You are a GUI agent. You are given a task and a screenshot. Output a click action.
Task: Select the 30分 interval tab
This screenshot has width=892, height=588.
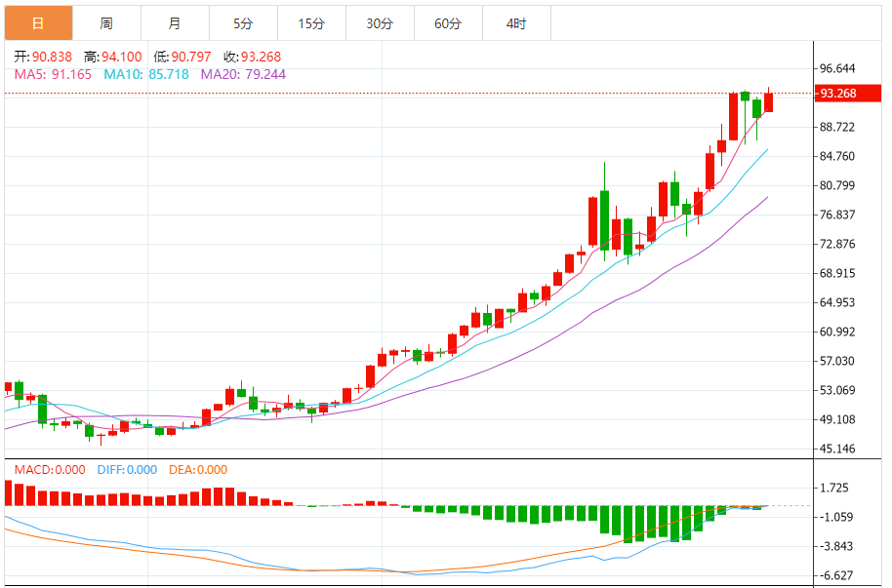tap(380, 23)
